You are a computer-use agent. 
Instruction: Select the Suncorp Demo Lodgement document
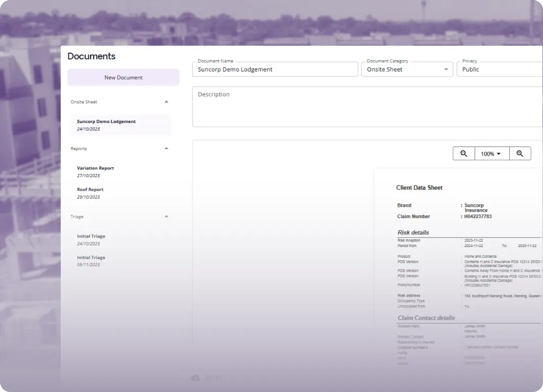[x=120, y=125]
